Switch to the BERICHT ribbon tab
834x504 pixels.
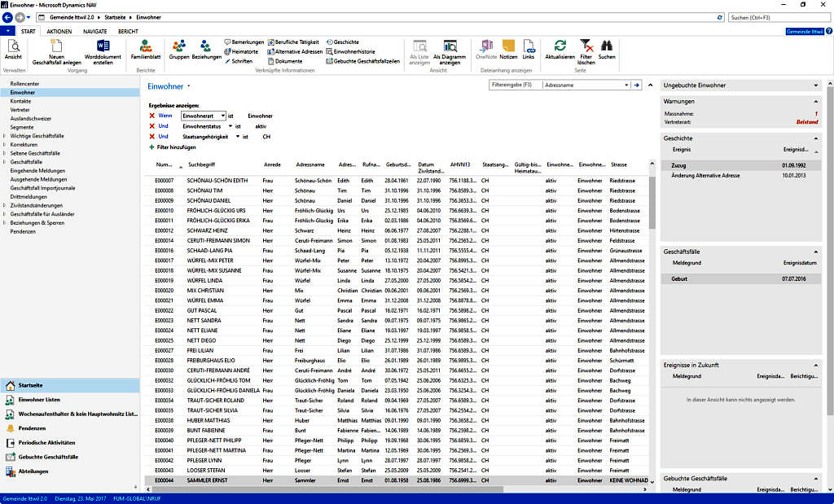coord(128,32)
